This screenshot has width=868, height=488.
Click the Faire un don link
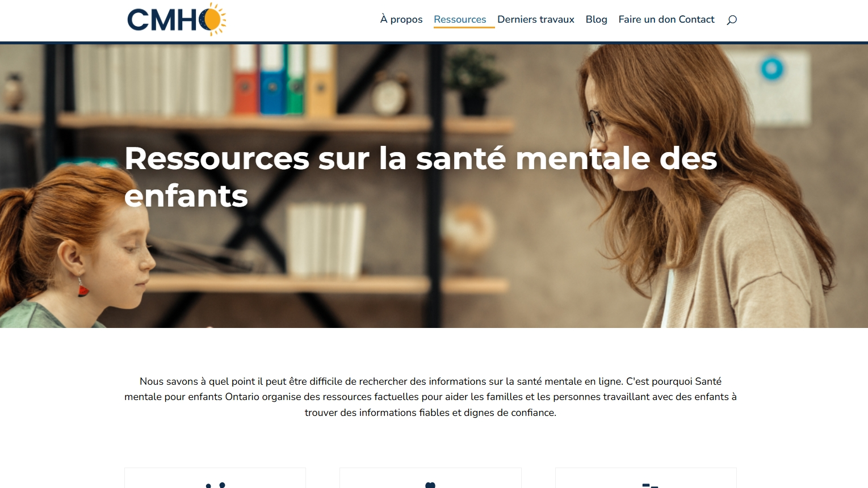(x=647, y=19)
